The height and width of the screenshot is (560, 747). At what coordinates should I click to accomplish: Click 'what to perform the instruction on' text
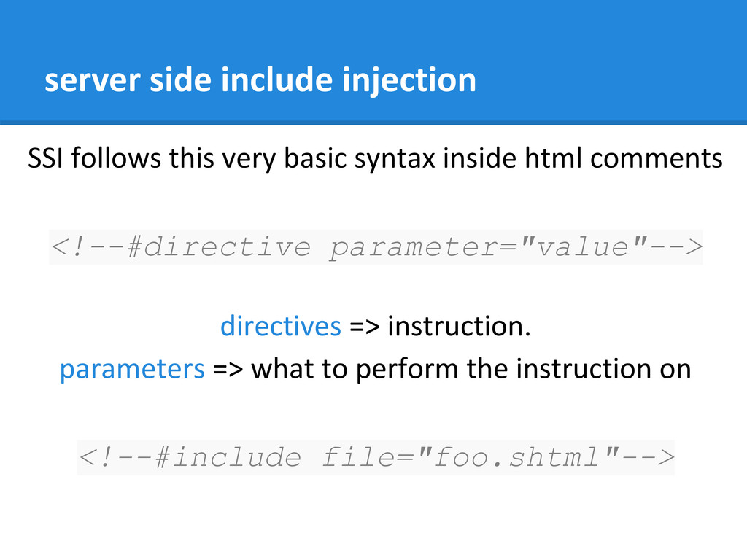coord(471,369)
